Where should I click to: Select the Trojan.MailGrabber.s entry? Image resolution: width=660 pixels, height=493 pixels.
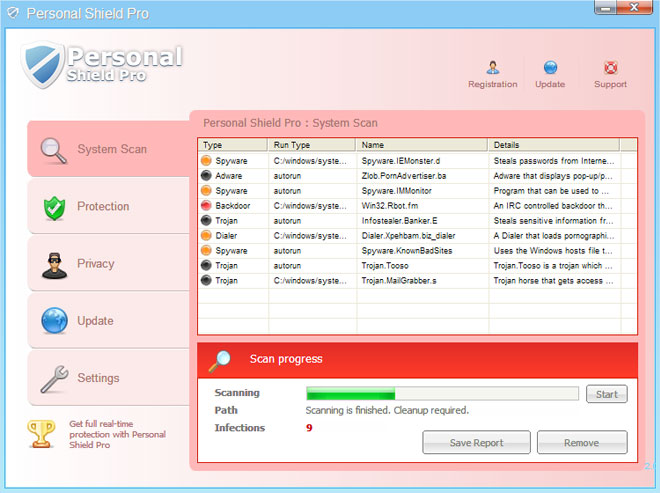pyautogui.click(x=399, y=280)
